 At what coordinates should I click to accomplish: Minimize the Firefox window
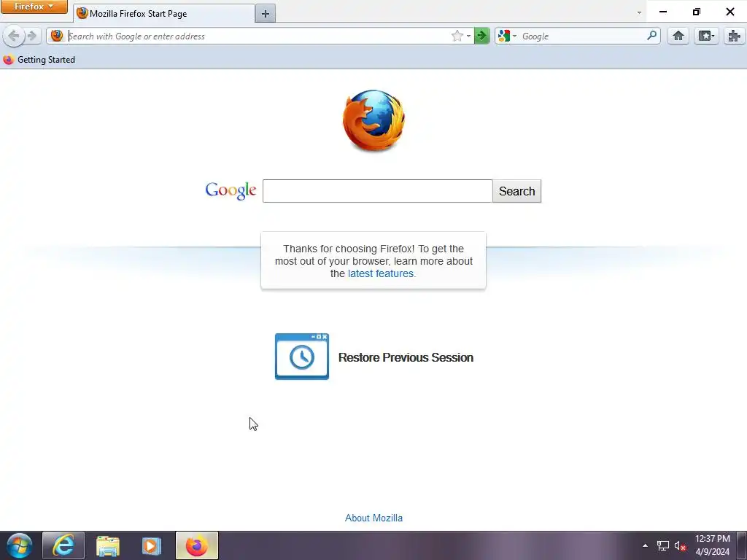point(663,12)
